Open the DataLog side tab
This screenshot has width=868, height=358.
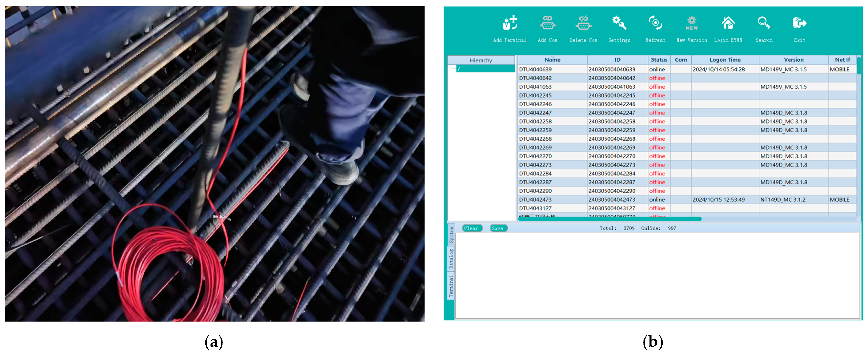click(451, 259)
